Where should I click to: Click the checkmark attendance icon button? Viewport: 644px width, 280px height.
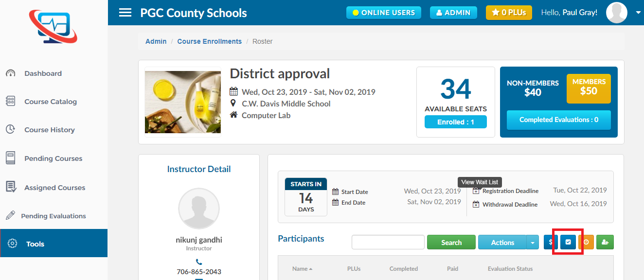[568, 242]
